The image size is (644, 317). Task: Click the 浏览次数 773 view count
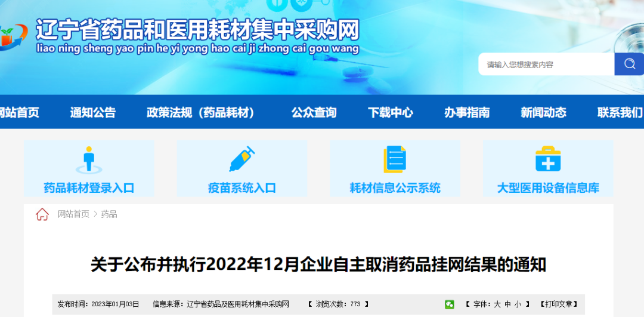pyautogui.click(x=338, y=304)
